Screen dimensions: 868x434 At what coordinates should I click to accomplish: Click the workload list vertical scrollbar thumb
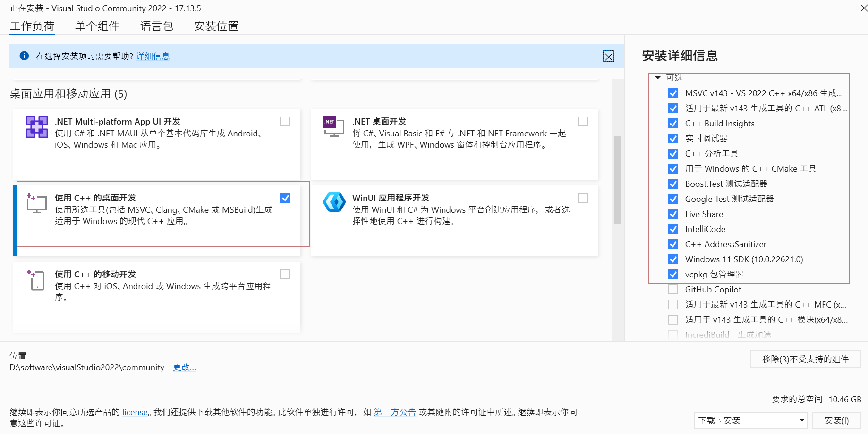(x=618, y=180)
